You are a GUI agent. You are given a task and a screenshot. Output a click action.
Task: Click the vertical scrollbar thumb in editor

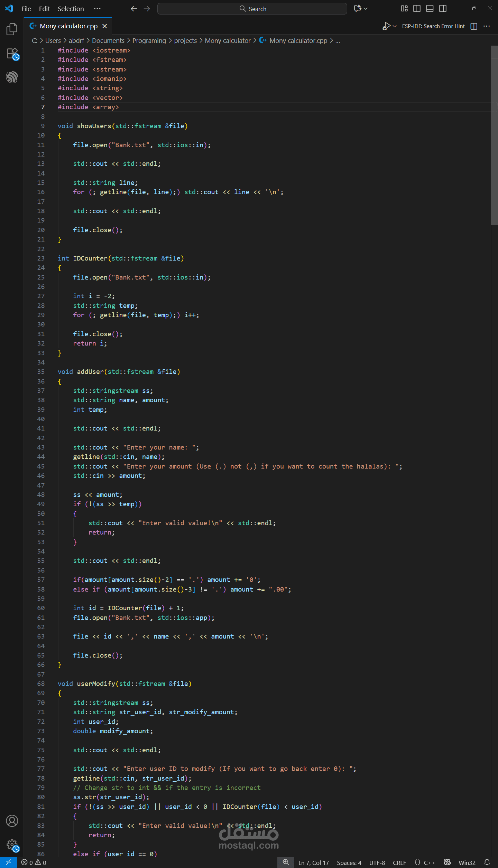pos(495,135)
